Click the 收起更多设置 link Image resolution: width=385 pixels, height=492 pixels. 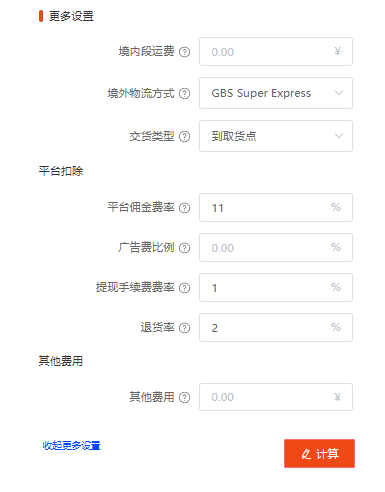coord(71,446)
